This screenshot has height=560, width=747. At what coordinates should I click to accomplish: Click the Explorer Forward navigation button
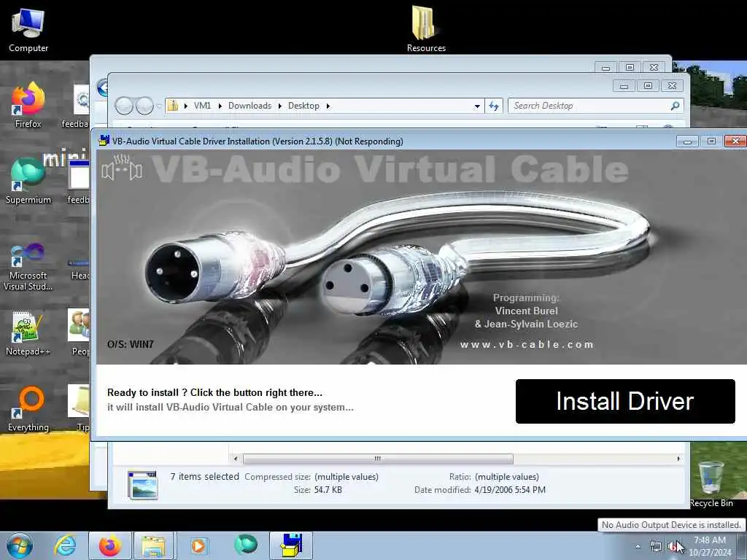pyautogui.click(x=144, y=106)
